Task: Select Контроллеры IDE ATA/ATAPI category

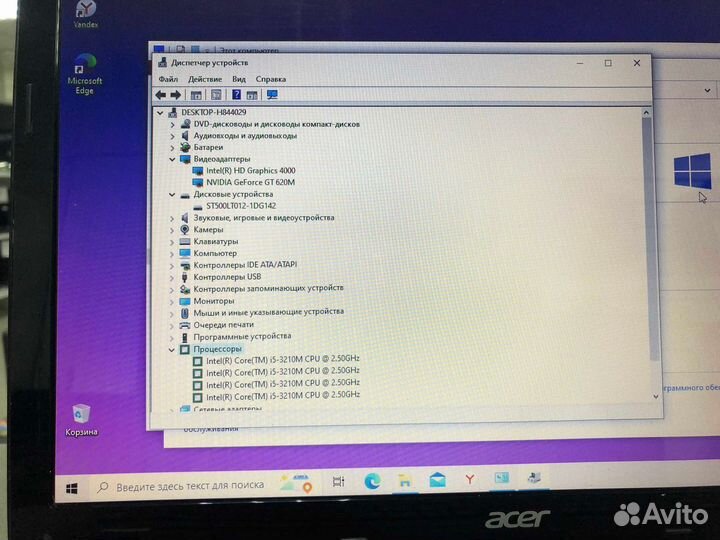Action: click(x=245, y=265)
